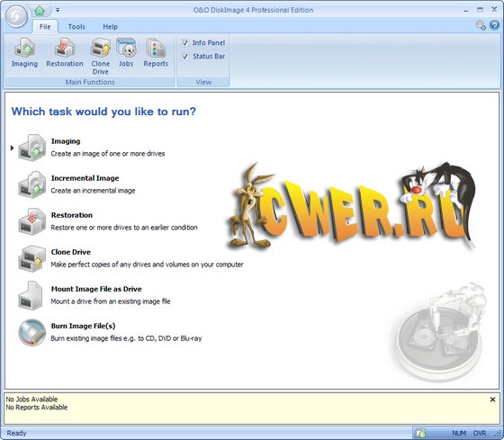Viewport: 504px width, 440px height.
Task: Click the Mount Image File as Drive icon
Action: (31, 295)
